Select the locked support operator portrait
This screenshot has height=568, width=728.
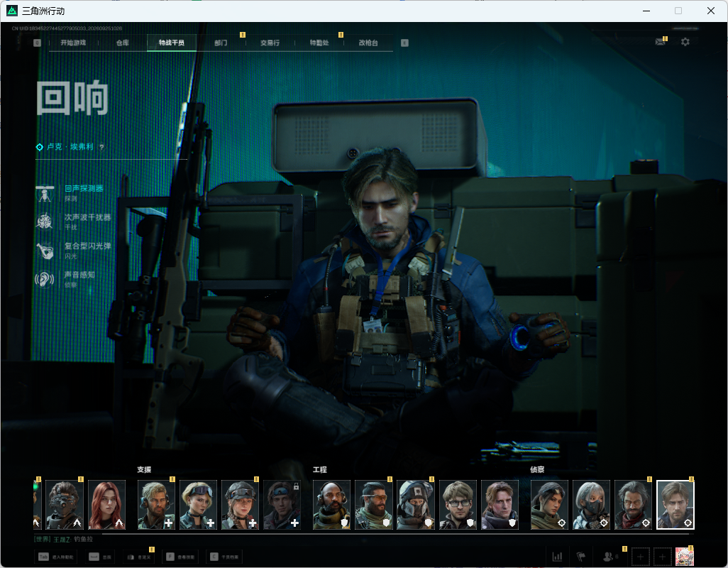click(x=282, y=505)
